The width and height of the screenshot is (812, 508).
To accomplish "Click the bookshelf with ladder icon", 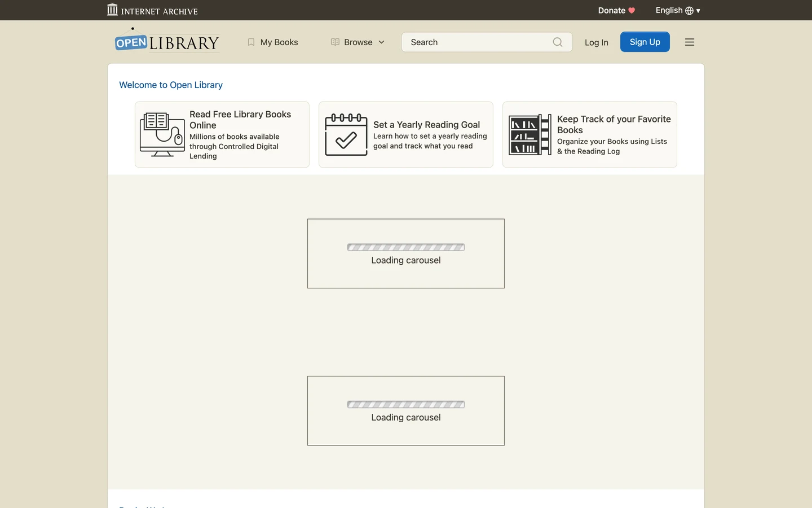I will click(x=530, y=134).
